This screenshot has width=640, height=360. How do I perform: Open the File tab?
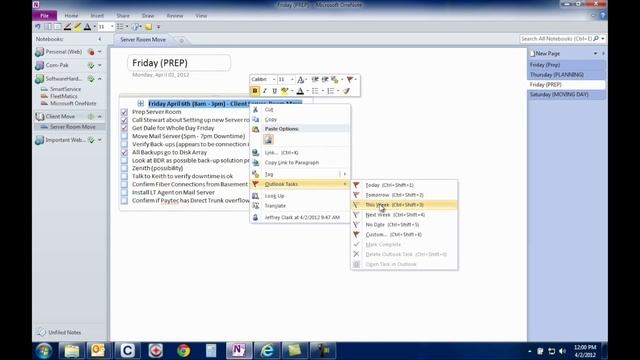44,16
